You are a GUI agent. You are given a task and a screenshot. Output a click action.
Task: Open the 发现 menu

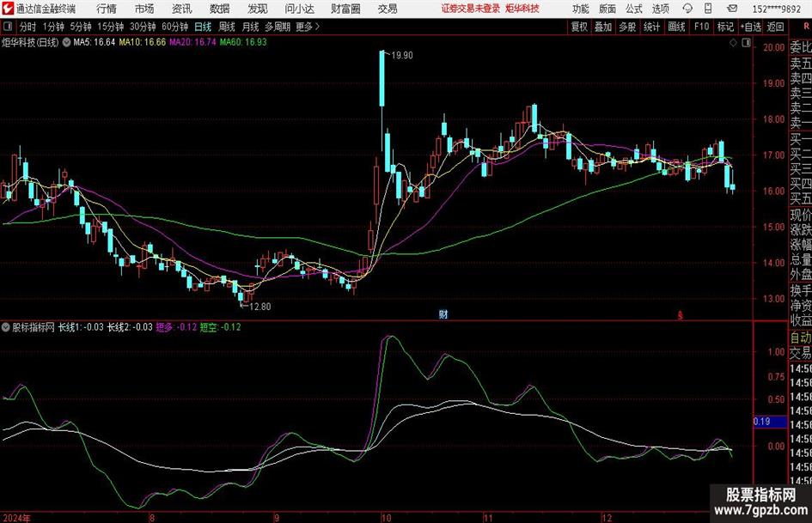click(x=258, y=9)
